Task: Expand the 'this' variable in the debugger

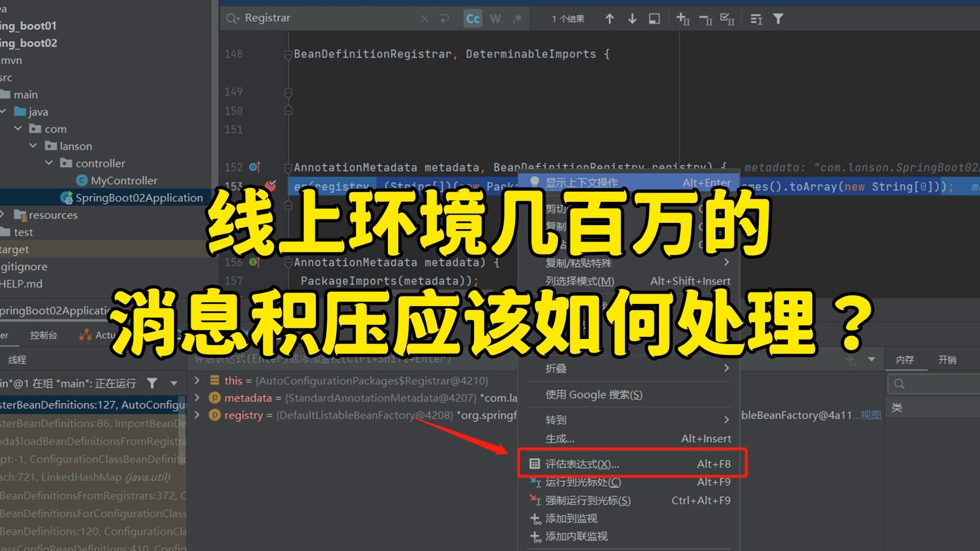Action: (196, 380)
